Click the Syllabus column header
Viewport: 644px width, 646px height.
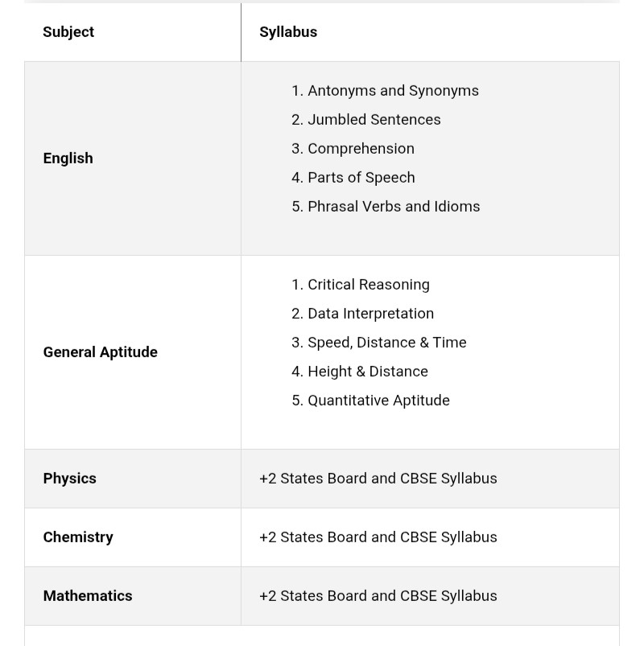[x=288, y=32]
